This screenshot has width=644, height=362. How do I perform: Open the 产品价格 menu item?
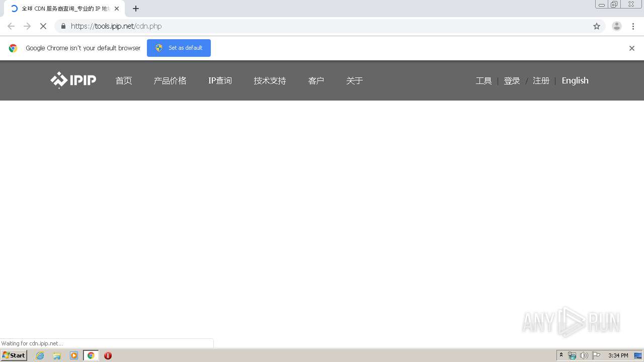170,80
